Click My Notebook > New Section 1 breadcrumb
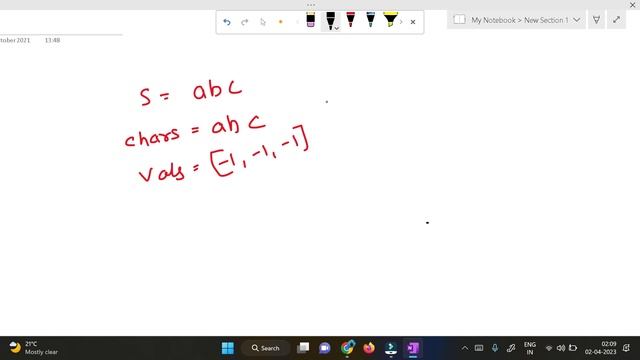 coord(520,20)
